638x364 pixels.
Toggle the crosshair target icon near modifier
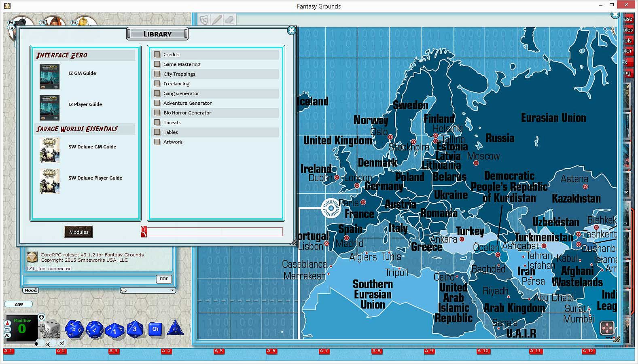[41, 317]
